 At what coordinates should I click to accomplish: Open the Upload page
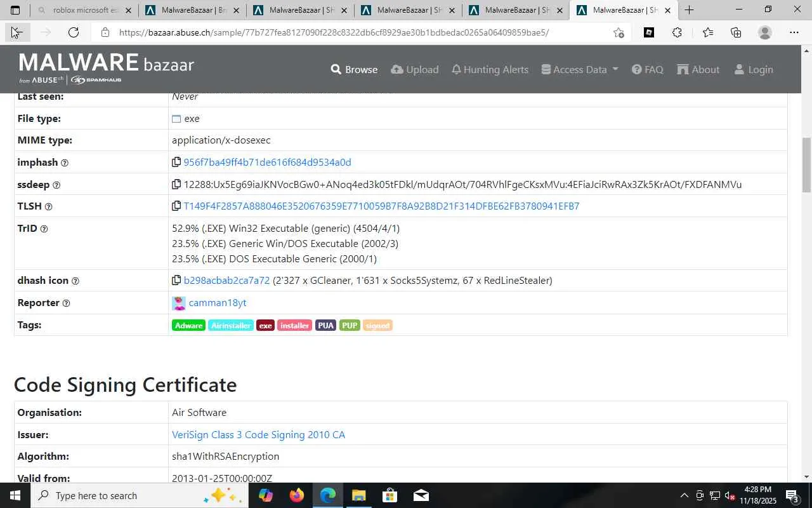point(415,70)
